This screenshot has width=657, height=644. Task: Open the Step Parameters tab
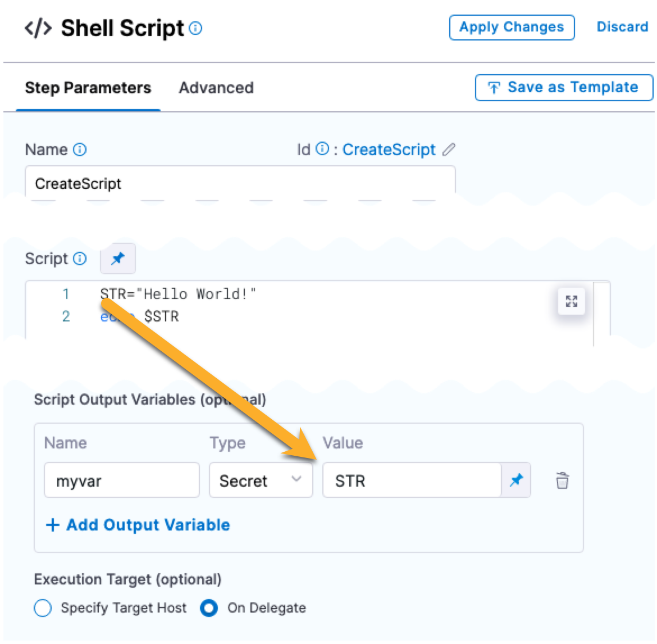[88, 88]
